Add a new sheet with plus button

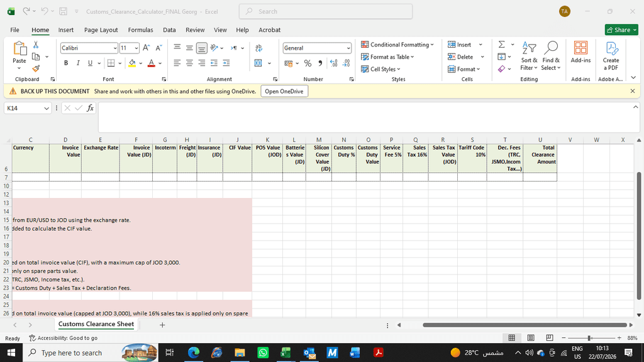[x=162, y=325]
